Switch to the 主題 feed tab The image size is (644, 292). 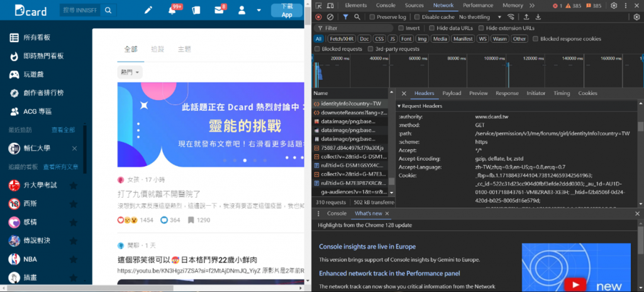point(184,49)
